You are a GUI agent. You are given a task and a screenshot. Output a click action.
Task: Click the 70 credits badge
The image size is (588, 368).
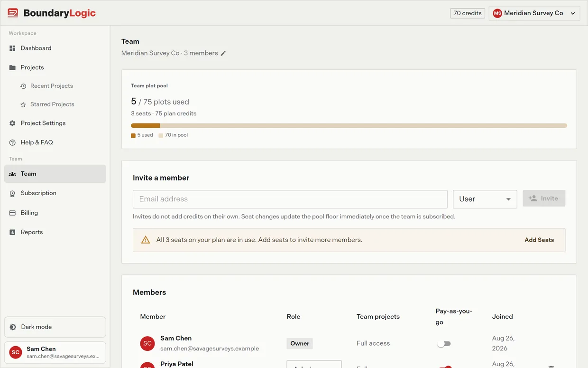pos(468,13)
